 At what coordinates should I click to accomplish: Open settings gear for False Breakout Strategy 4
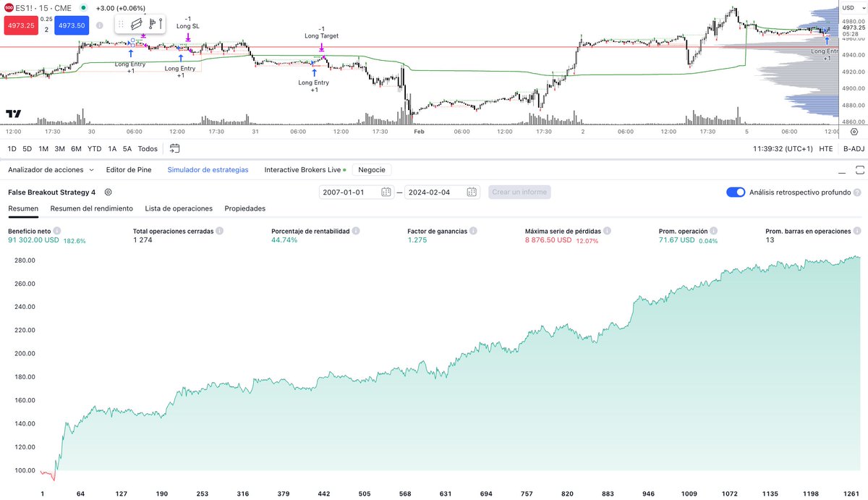point(107,192)
